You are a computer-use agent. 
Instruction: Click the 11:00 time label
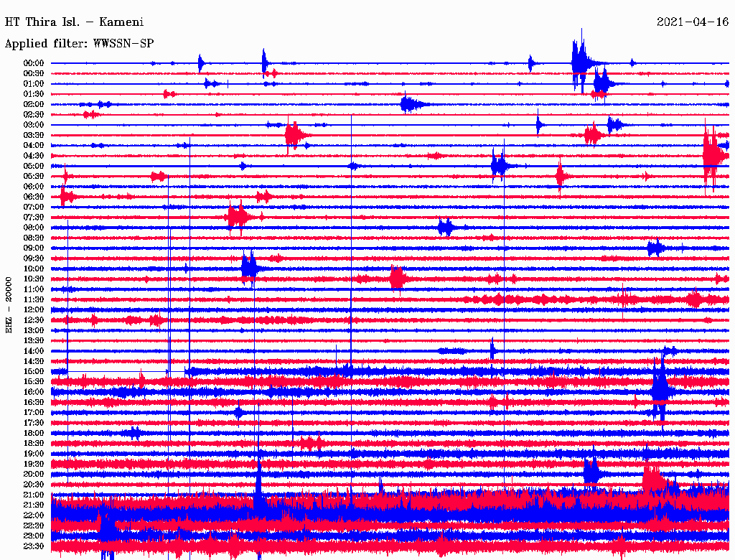tap(34, 289)
